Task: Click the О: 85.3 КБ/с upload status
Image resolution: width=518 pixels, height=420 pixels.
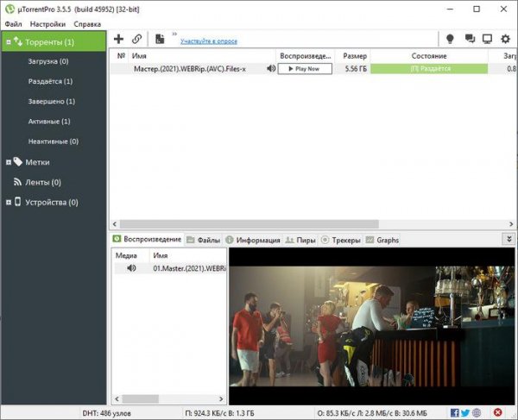Action: [x=372, y=413]
